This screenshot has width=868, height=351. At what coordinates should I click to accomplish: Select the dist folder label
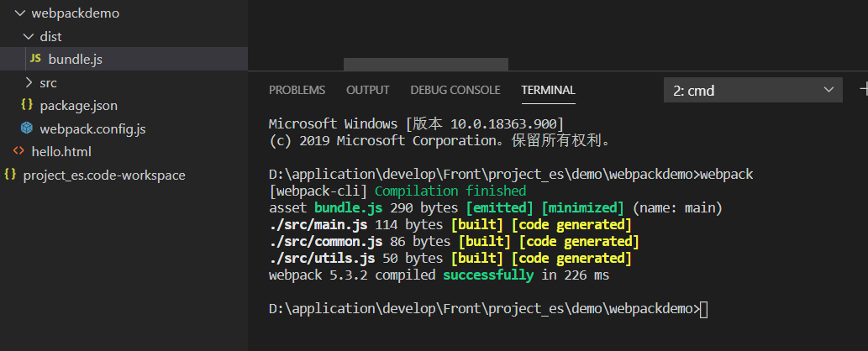pyautogui.click(x=51, y=37)
